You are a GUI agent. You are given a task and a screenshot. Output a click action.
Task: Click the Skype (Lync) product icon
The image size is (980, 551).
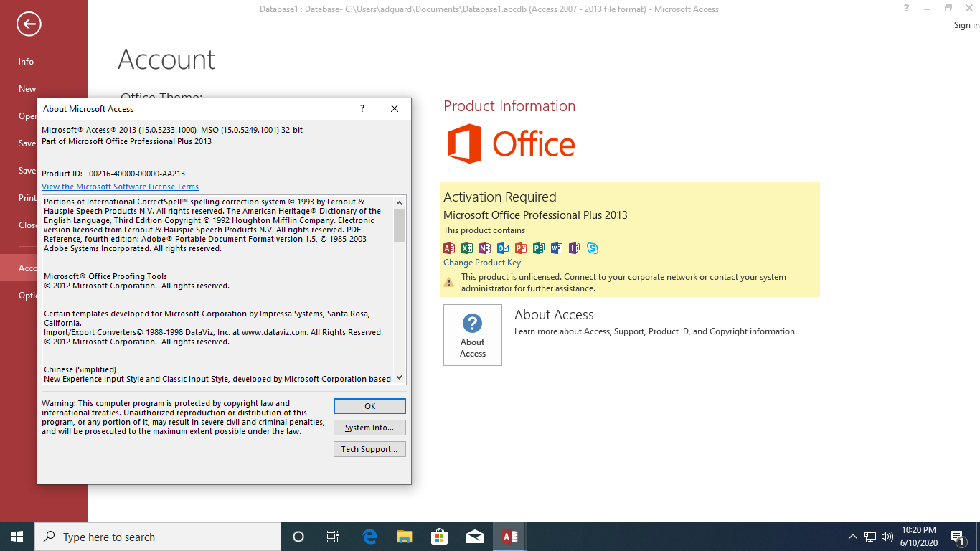[593, 248]
